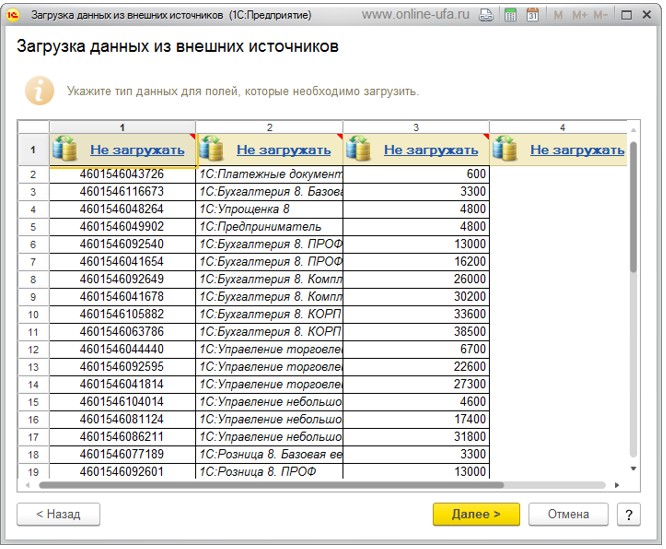This screenshot has height=549, width=666.
Task: Click the print preview icon in title bar
Action: pyautogui.click(x=486, y=16)
